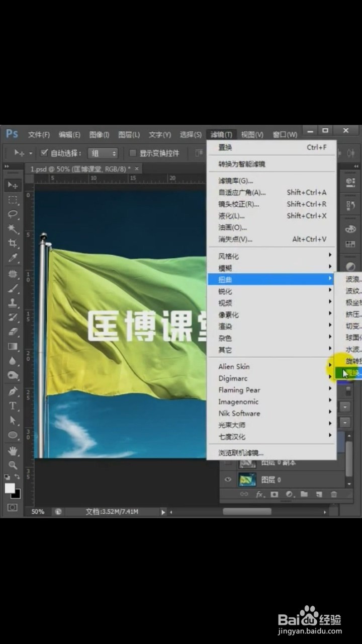Choose 浏览联机滤镜... menu entry

(272, 452)
